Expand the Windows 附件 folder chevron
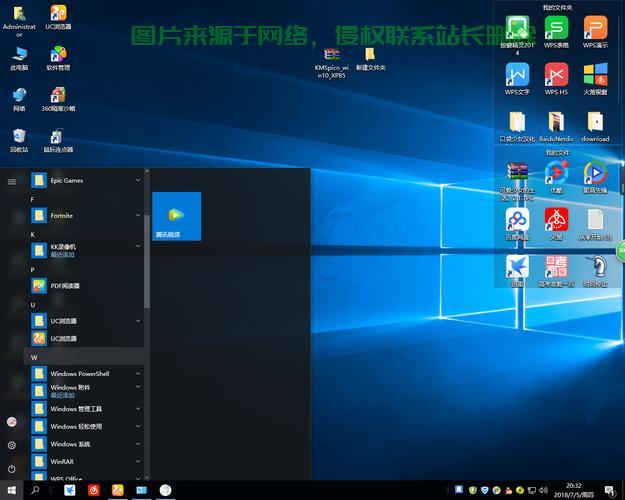Image resolution: width=625 pixels, height=500 pixels. click(138, 387)
